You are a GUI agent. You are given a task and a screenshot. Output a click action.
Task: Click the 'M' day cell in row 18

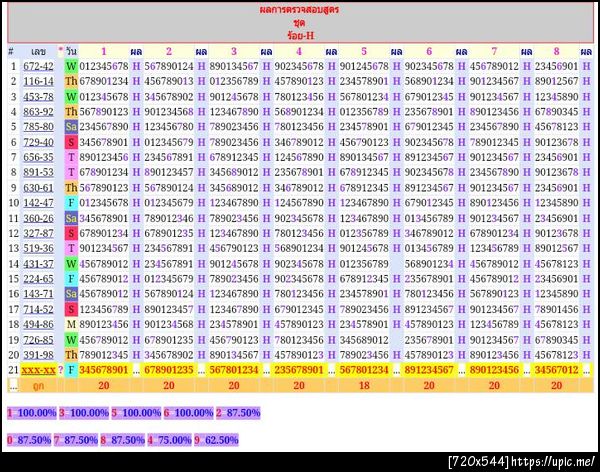[x=71, y=324]
